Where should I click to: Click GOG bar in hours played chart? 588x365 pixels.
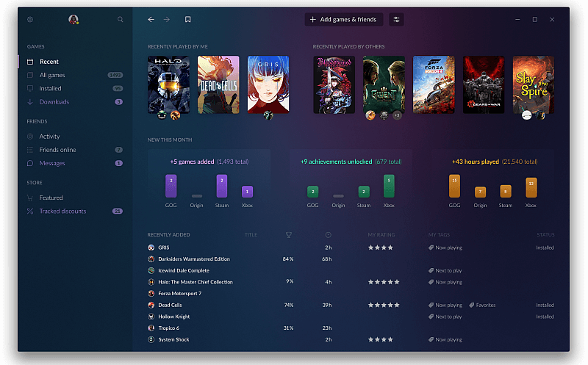(x=454, y=186)
